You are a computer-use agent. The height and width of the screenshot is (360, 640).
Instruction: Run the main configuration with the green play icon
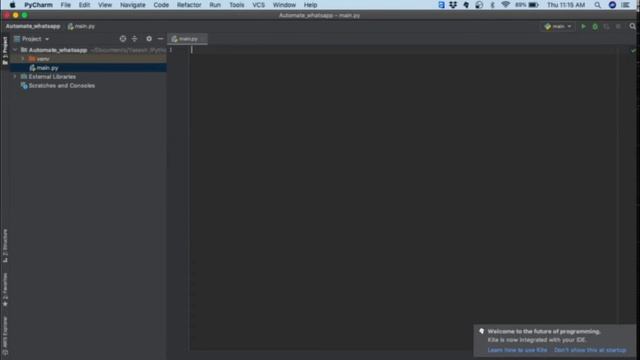[584, 27]
